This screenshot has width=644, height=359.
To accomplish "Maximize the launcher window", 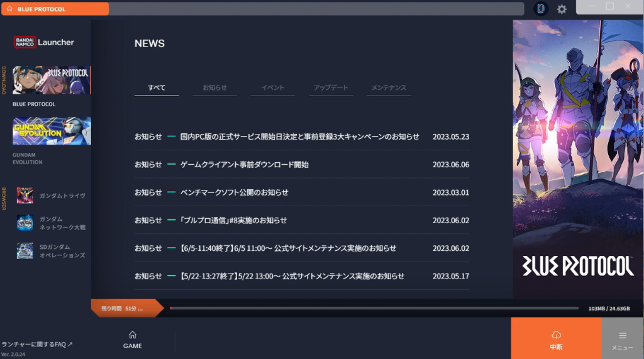I will click(610, 6).
